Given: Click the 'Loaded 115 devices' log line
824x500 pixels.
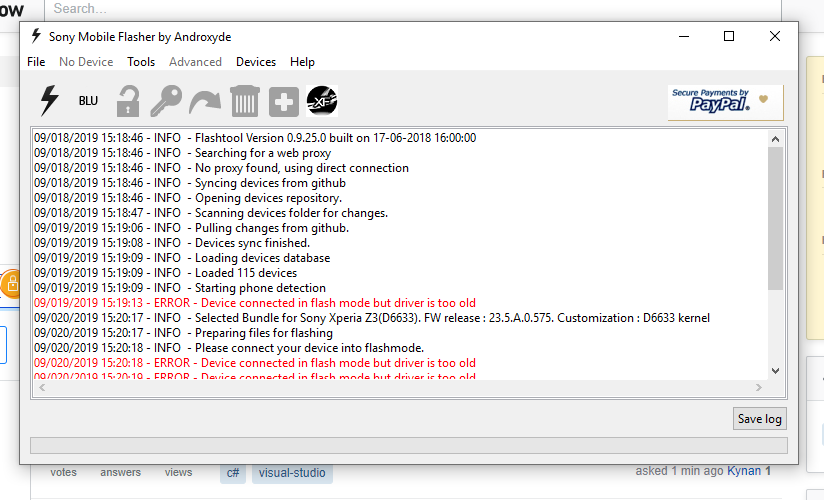Looking at the screenshot, I should click(x=166, y=273).
